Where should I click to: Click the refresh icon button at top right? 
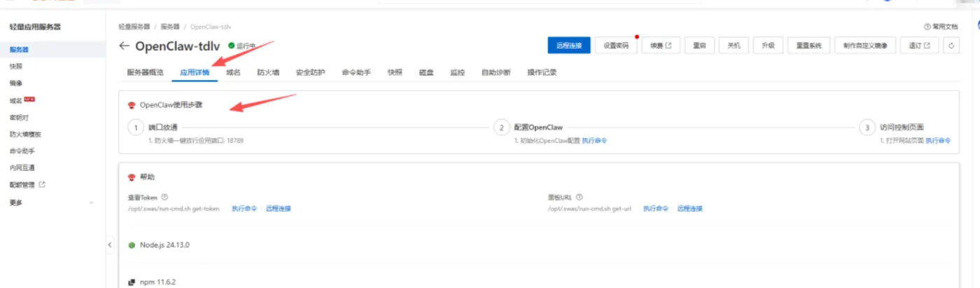(951, 46)
